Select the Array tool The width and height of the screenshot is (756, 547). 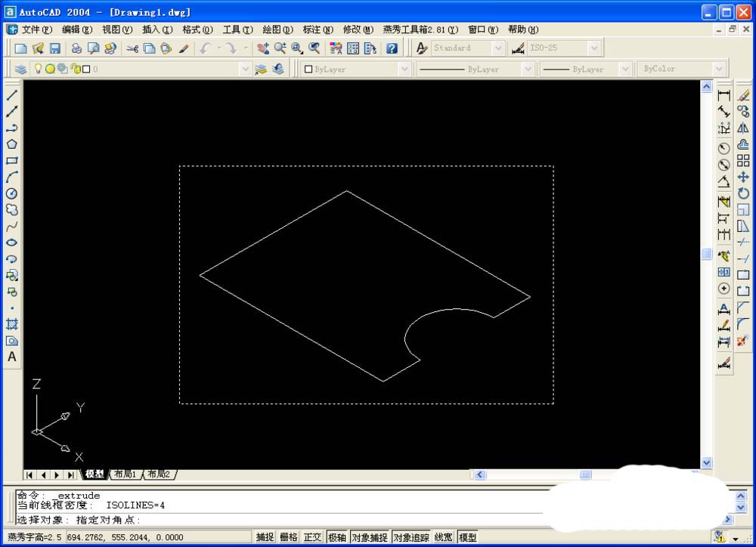click(x=743, y=160)
